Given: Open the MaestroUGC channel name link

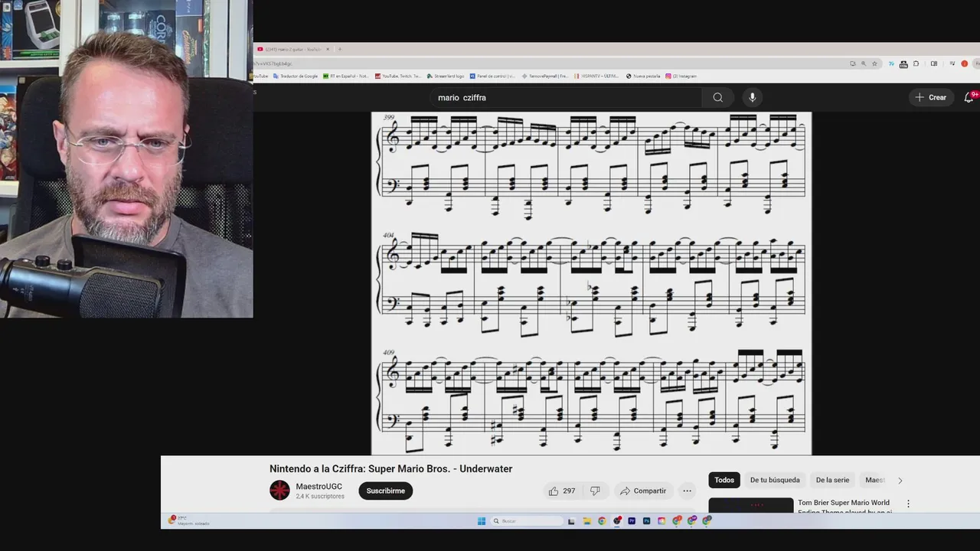Looking at the screenshot, I should pyautogui.click(x=319, y=487).
